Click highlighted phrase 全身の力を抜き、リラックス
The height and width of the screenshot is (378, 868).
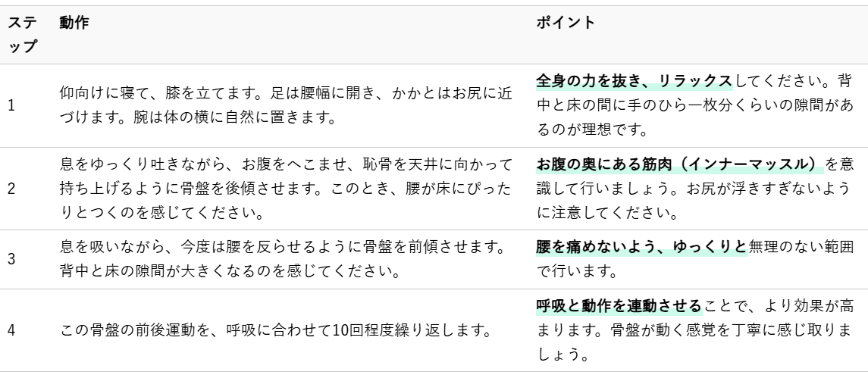coord(634,80)
